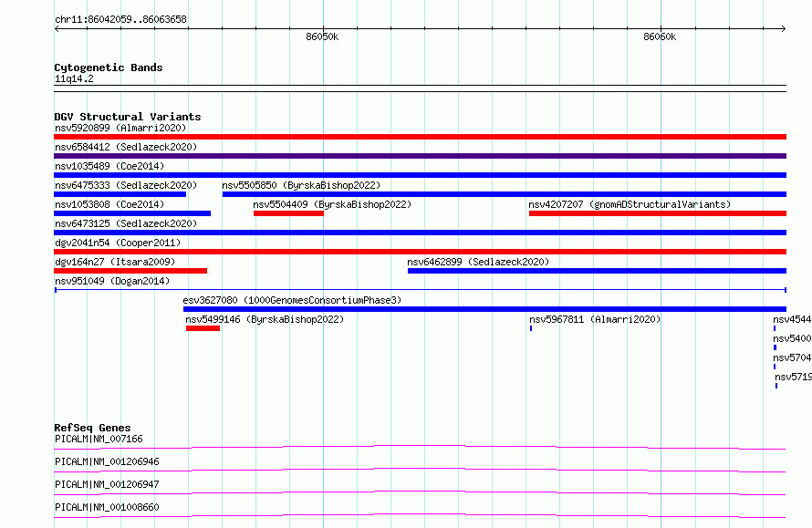Click the magenta line of PICALM|NM_001008660
The width and height of the screenshot is (812, 528).
[x=420, y=515]
